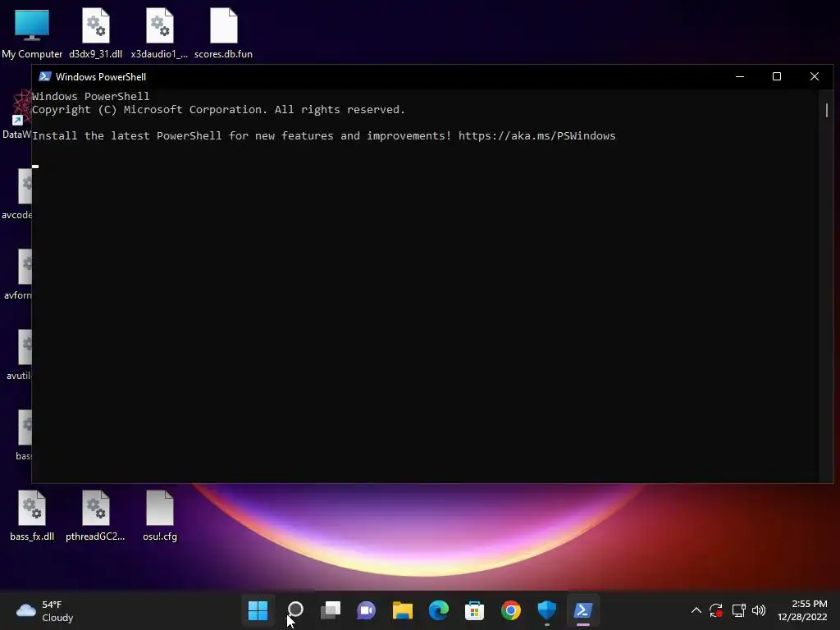Open Windows Security shield icon
This screenshot has width=840, height=630.
(546, 610)
